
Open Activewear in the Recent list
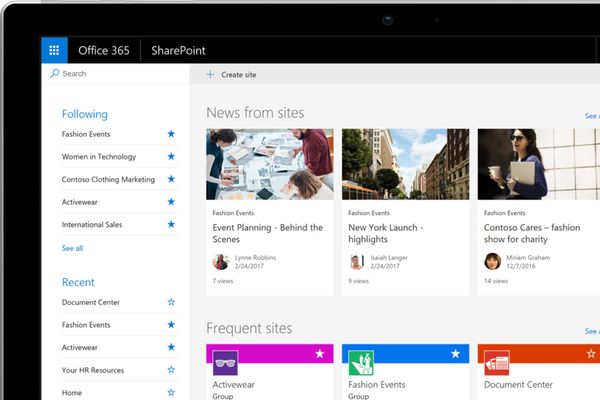pos(80,348)
